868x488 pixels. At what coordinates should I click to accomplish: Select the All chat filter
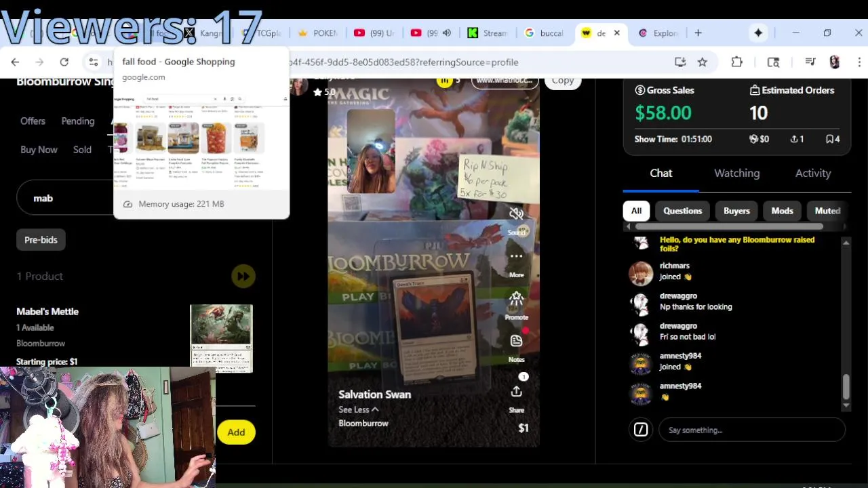tap(636, 211)
